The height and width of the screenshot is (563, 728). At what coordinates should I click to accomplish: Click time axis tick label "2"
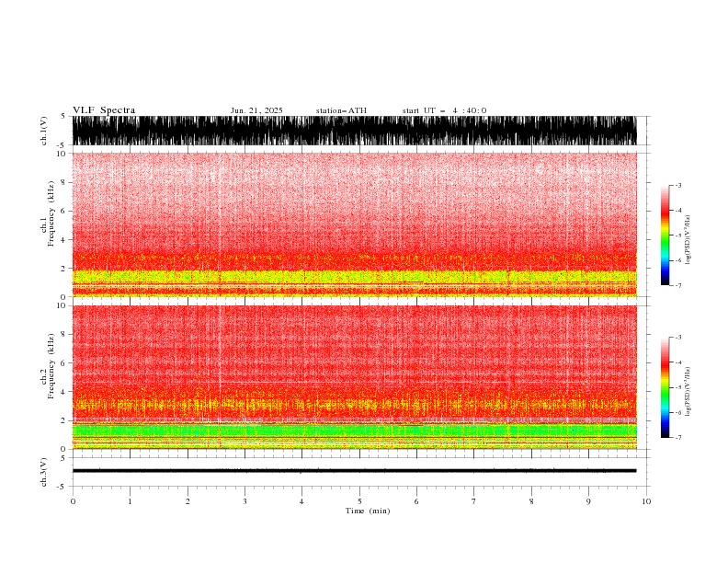point(188,501)
